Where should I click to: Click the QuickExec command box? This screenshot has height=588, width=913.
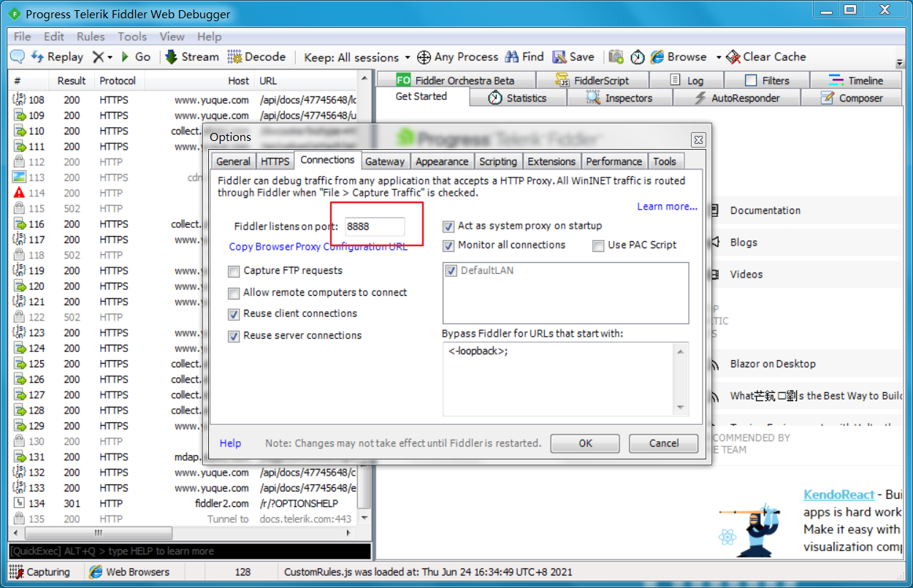coord(190,551)
